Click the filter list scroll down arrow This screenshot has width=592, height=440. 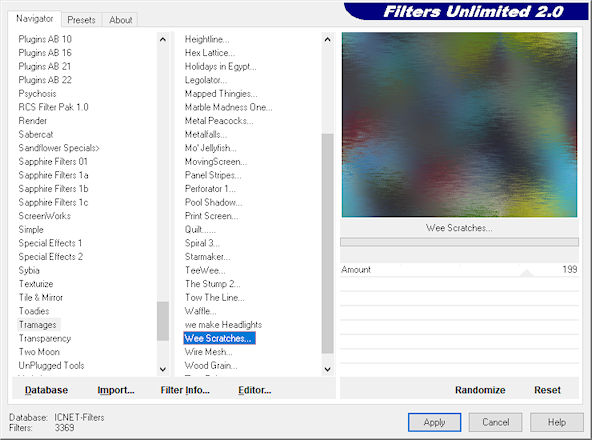327,369
